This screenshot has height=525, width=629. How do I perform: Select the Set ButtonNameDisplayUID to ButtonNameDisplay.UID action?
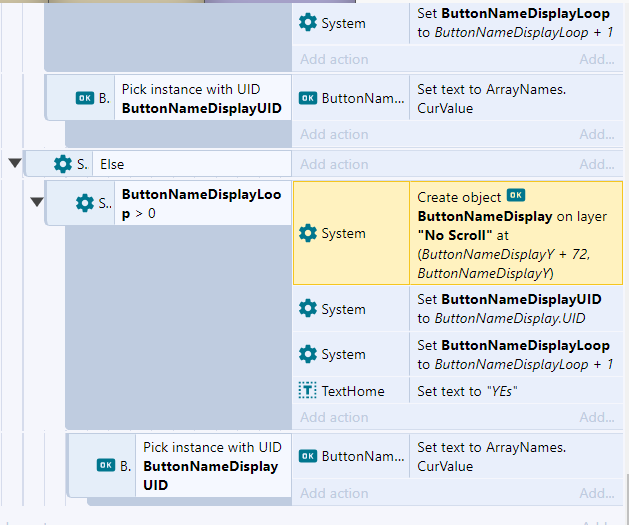516,309
